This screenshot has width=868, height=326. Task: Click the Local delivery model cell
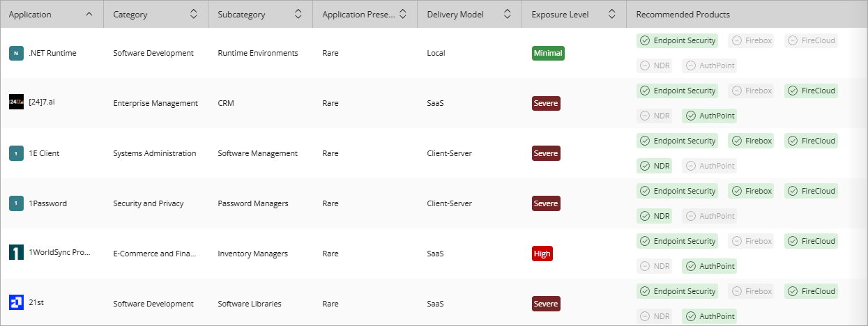point(436,53)
